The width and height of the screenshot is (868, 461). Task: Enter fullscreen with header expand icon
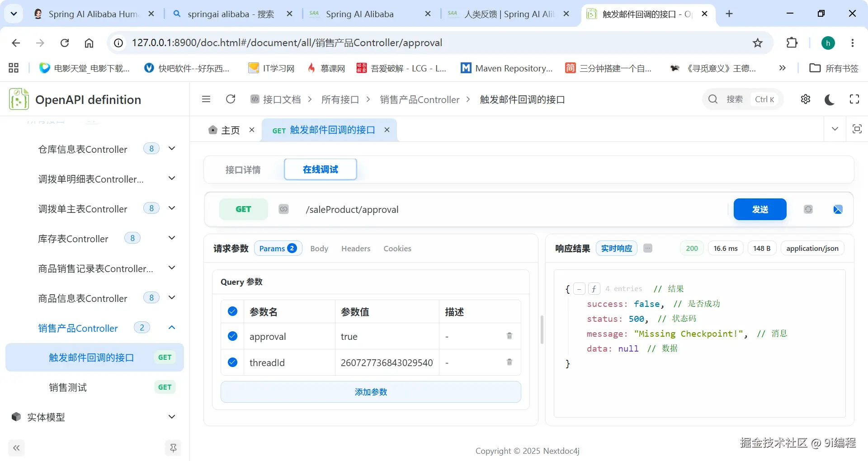click(x=854, y=99)
